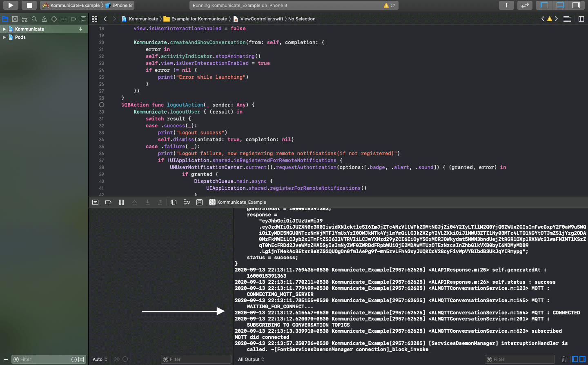Toggle the right inspector panel
The width and height of the screenshot is (588, 365).
pyautogui.click(x=576, y=5)
